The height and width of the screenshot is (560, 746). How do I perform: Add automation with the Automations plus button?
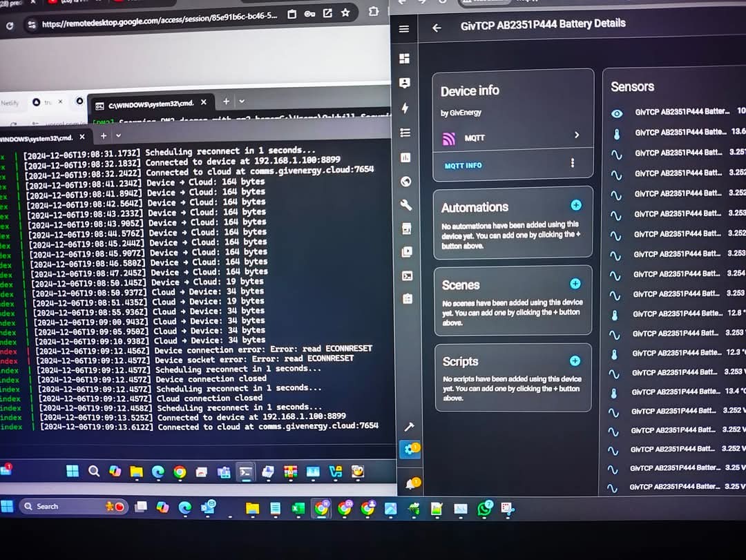(575, 205)
